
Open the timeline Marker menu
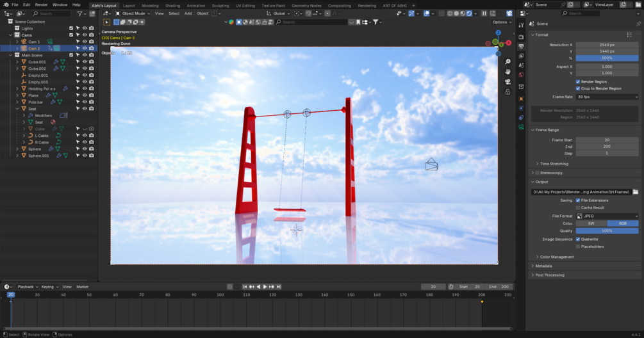(x=82, y=287)
